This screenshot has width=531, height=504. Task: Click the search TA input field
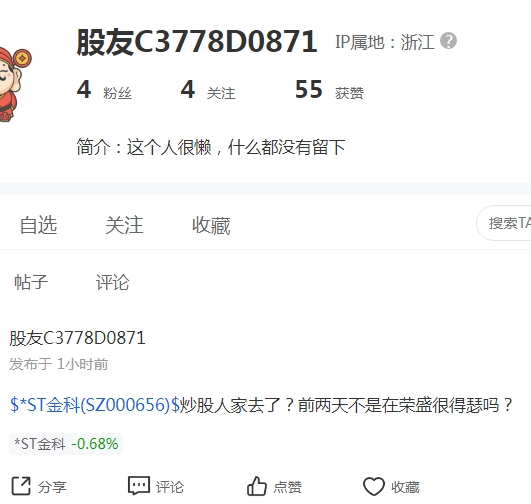point(504,223)
